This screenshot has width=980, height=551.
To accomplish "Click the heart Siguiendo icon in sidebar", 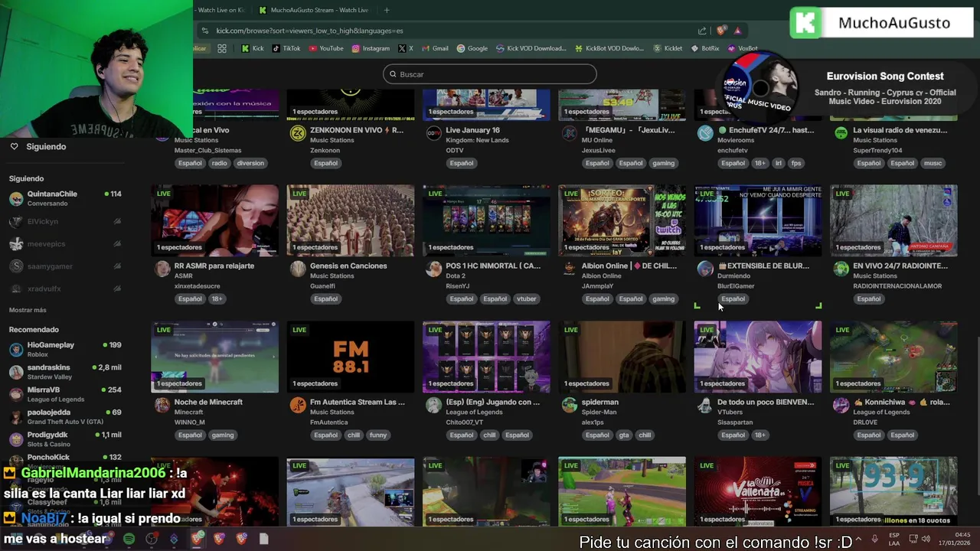I will pos(14,146).
